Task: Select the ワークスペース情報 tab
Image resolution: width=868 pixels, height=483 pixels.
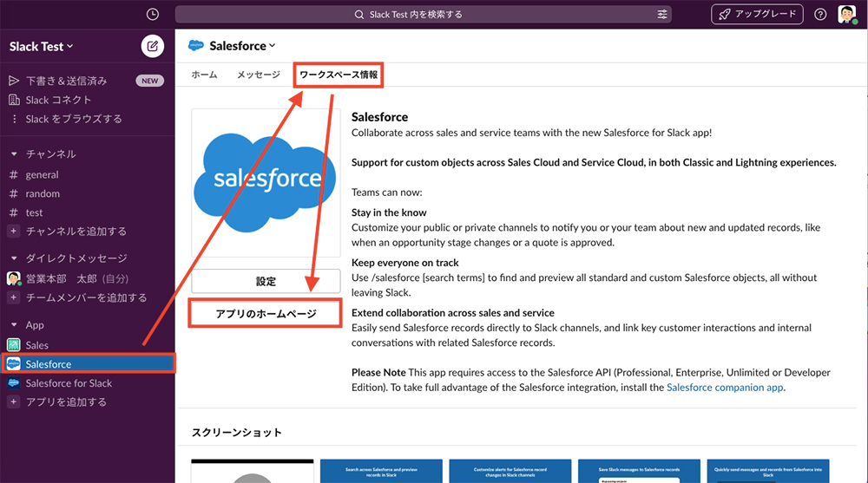Action: tap(339, 75)
